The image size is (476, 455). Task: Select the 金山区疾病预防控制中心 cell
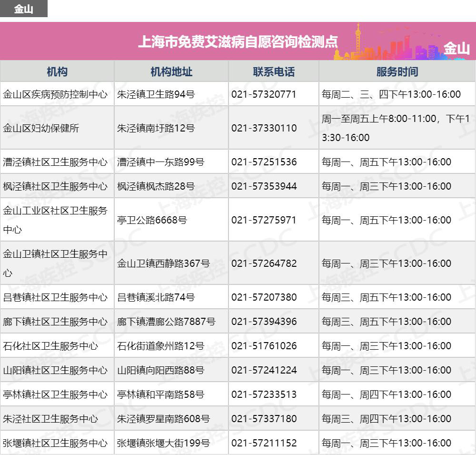click(x=55, y=94)
